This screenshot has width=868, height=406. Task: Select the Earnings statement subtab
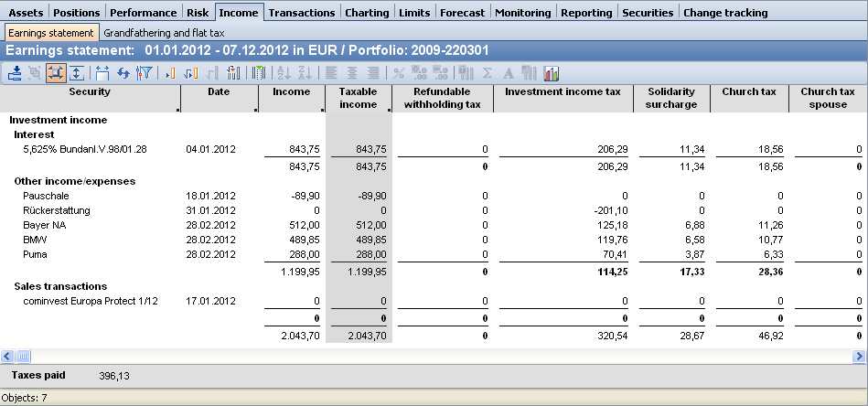pyautogui.click(x=50, y=32)
